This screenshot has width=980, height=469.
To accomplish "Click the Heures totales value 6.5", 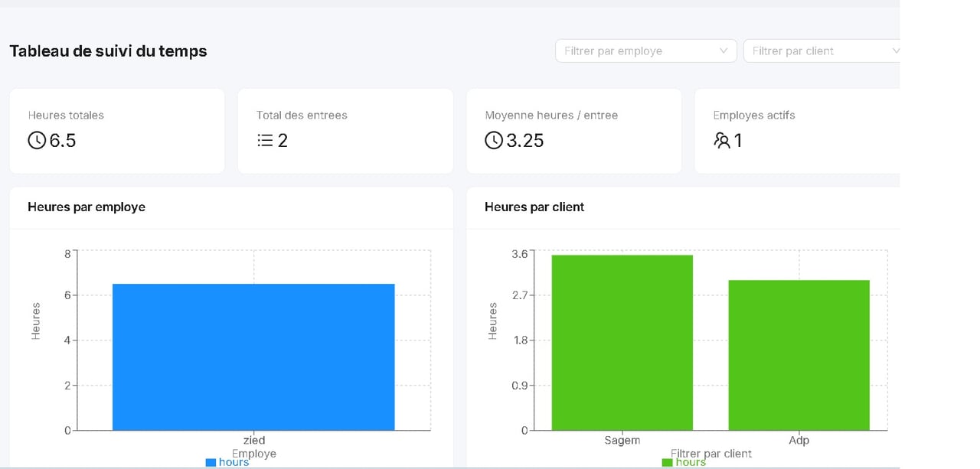I will 63,140.
